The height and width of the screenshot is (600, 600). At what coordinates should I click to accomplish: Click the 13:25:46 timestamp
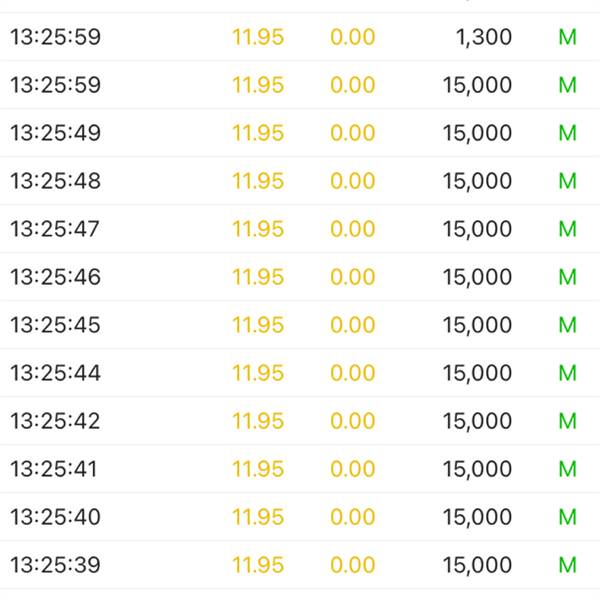55,277
